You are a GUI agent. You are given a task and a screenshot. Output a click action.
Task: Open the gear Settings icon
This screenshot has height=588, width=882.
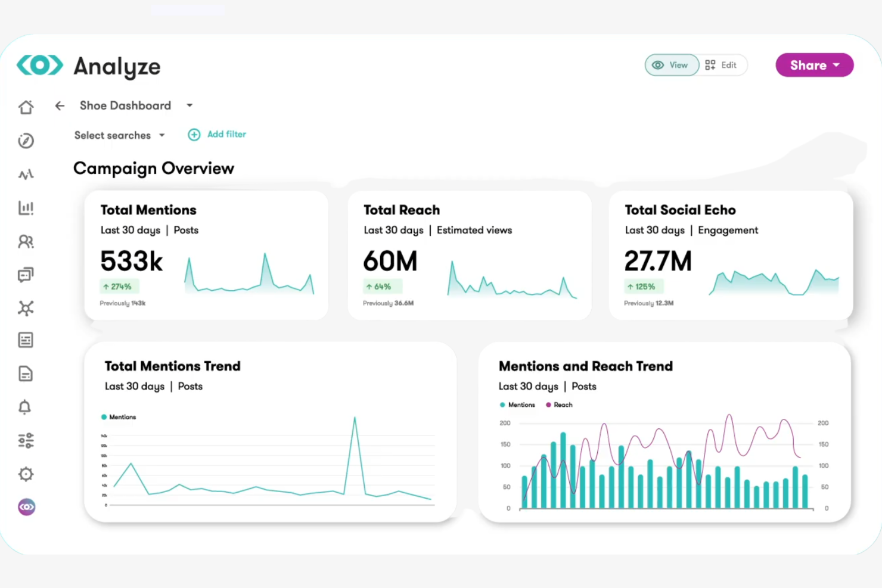click(26, 474)
